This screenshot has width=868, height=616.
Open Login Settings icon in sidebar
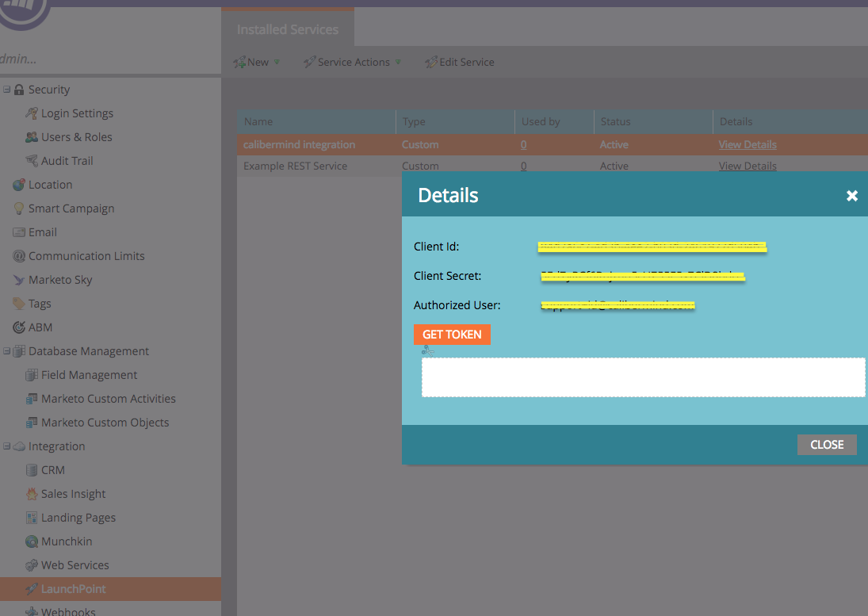tap(32, 113)
